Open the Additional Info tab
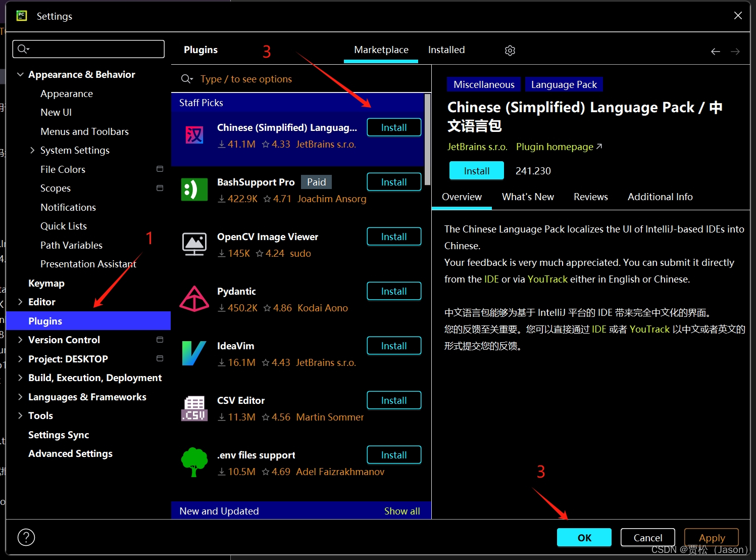 point(660,197)
